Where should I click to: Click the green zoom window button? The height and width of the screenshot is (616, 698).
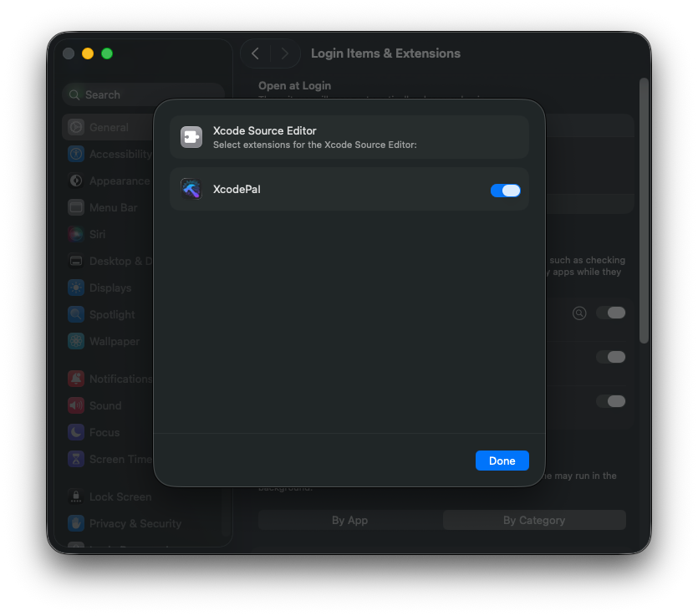[107, 53]
